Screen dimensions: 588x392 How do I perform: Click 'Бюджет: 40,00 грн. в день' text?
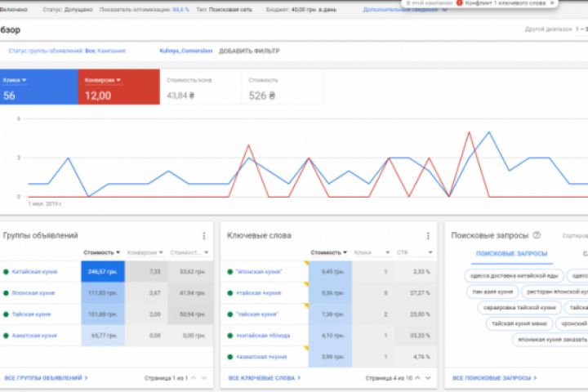tap(301, 9)
